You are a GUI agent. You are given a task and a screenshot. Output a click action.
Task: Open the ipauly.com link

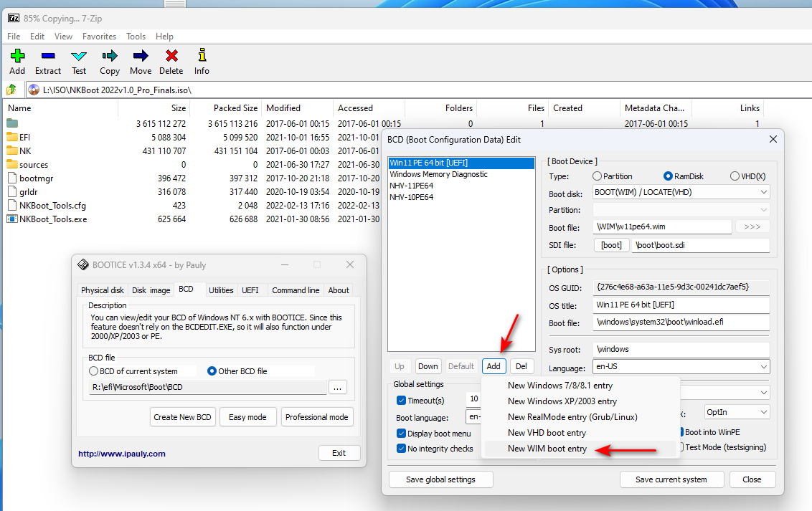[x=122, y=454]
